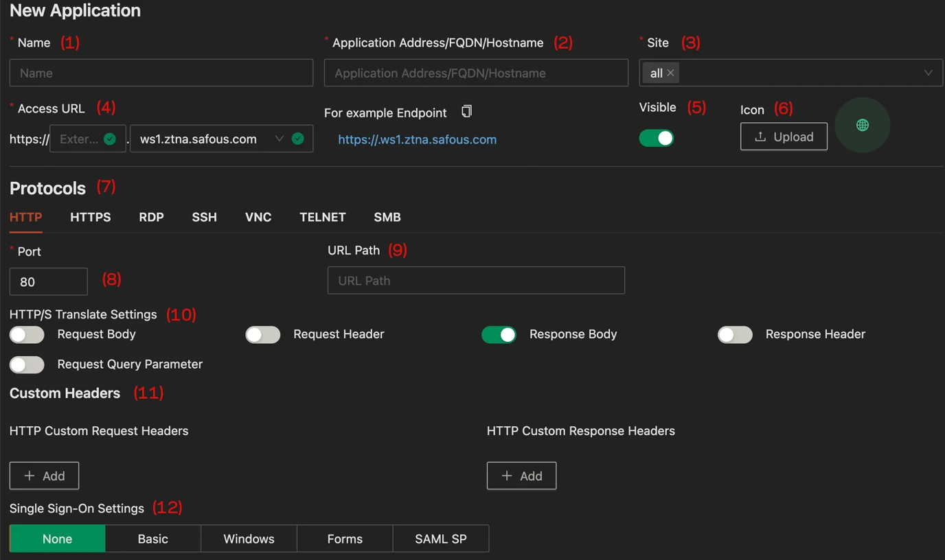The image size is (945, 560).
Task: Select Basic under Single Sign-On Settings
Action: click(152, 538)
